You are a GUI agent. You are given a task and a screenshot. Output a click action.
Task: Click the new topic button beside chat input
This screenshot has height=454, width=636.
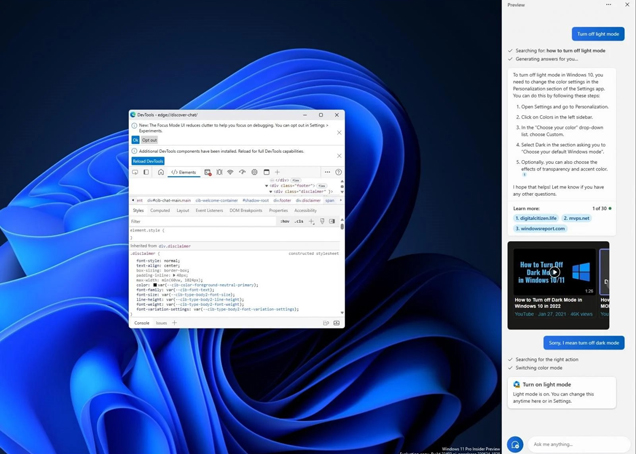tap(515, 444)
